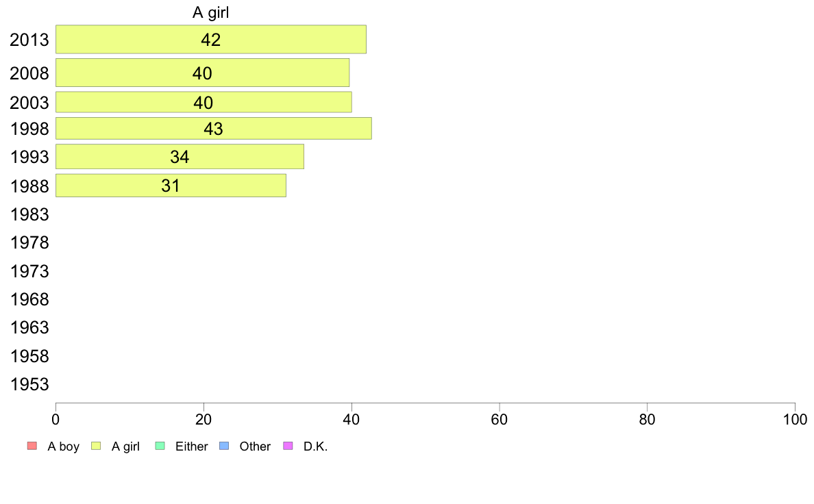Image resolution: width=814 pixels, height=504 pixels.
Task: Click the Either legend label text
Action: click(192, 446)
